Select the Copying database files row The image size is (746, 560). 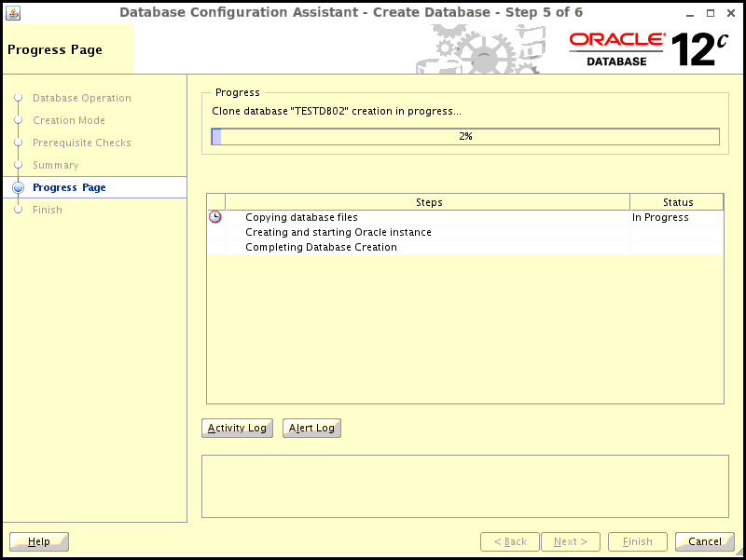click(x=465, y=217)
